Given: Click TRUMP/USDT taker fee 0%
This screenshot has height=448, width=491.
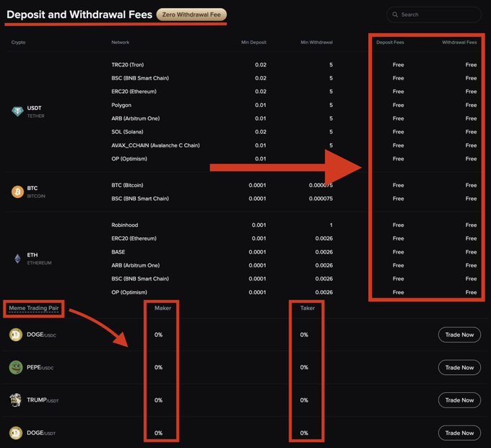Looking at the screenshot, I should coord(304,400).
